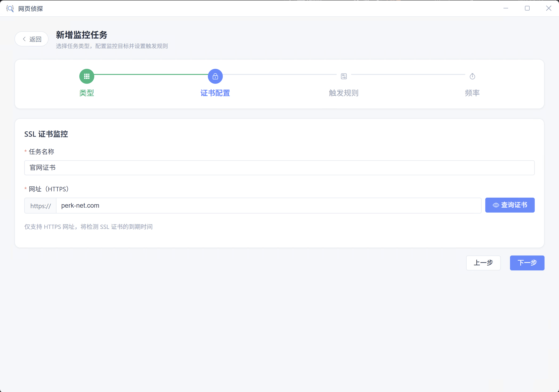
Task: Focus the 网址 input containing perk-net.com
Action: (269, 206)
